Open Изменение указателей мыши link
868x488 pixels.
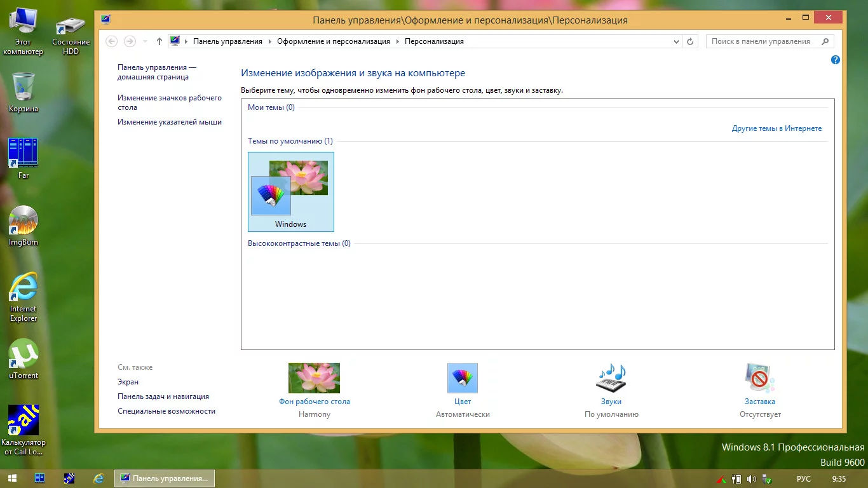170,122
